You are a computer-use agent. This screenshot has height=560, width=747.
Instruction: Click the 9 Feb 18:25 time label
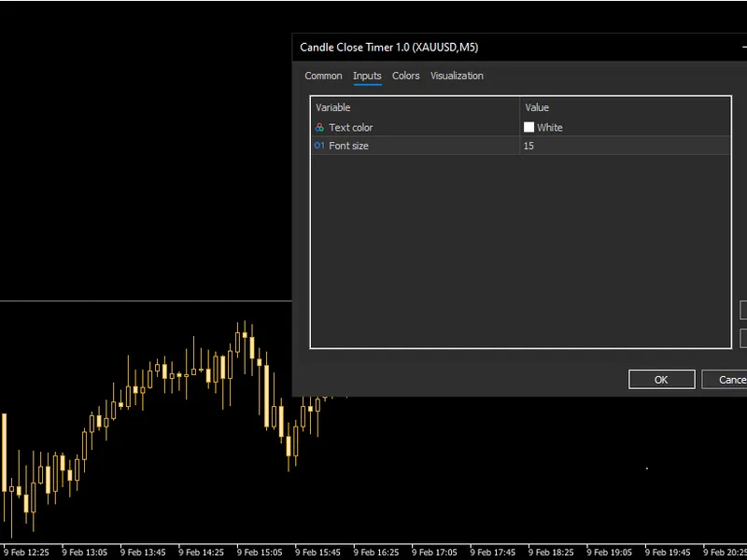pyautogui.click(x=551, y=553)
